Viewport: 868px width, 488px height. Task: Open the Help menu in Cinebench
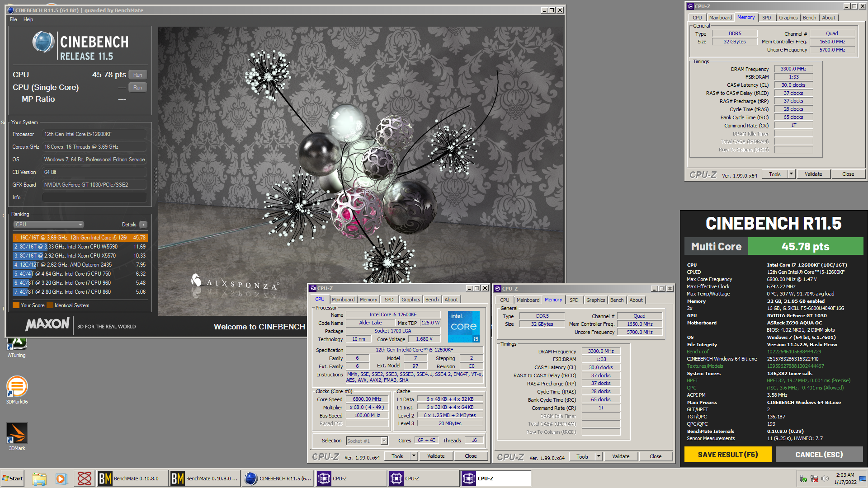point(28,19)
